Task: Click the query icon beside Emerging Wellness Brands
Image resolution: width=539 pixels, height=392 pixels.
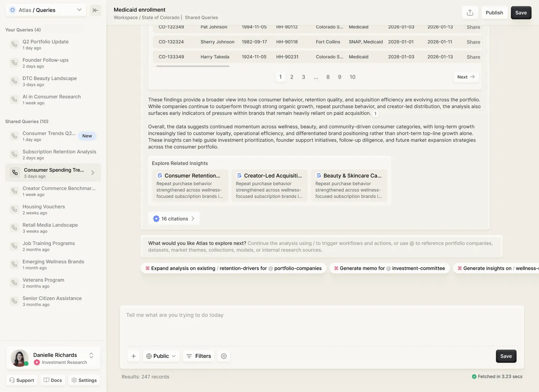Action: 14,264
